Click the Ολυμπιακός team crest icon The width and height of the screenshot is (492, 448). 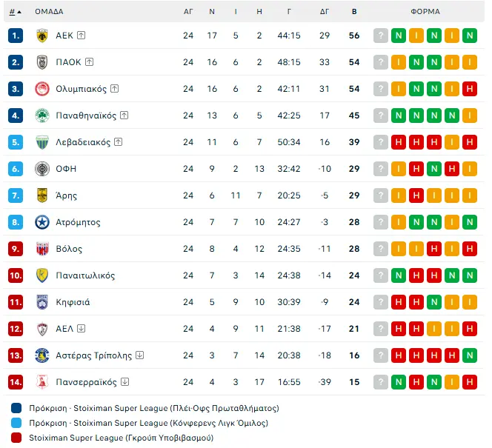(x=42, y=89)
